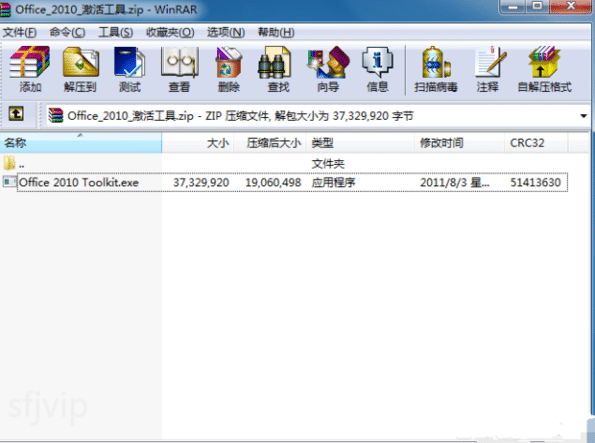
Task: Open the 工具(S) menu
Action: click(x=115, y=32)
